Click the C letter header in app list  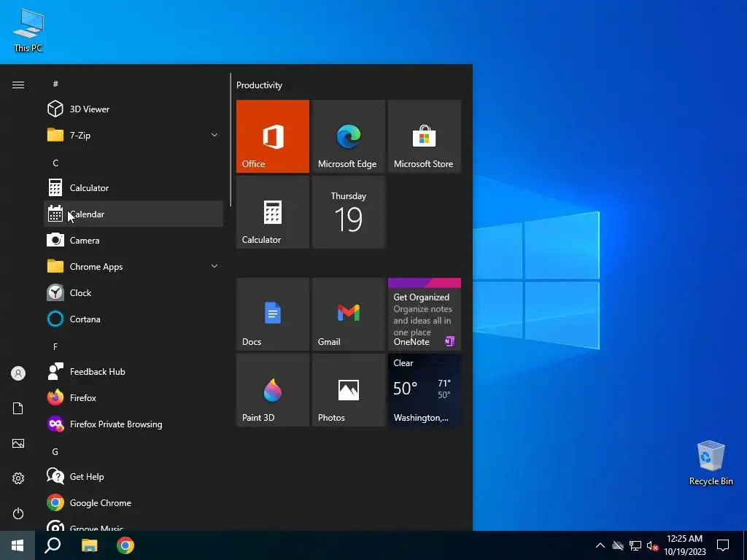pyautogui.click(x=55, y=163)
